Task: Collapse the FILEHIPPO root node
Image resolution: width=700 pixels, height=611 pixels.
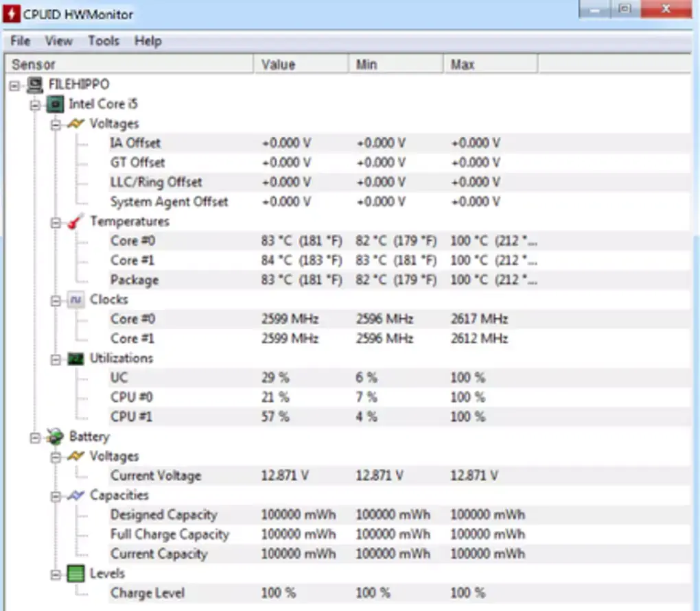Action: coord(14,85)
